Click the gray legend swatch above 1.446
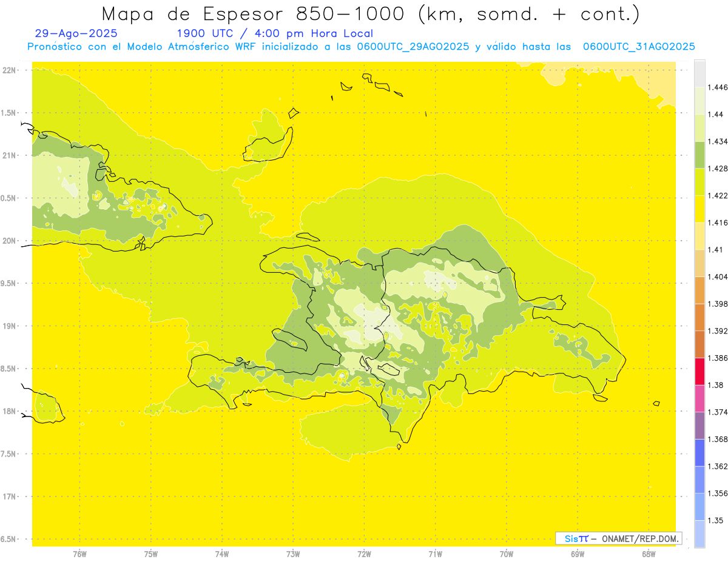Image resolution: width=728 pixels, height=562 pixels. [x=699, y=73]
